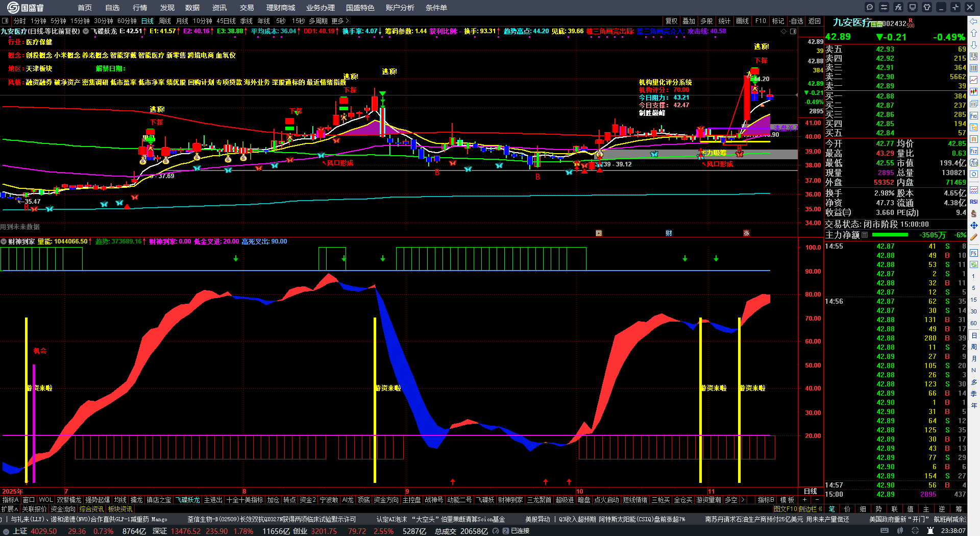Image resolution: width=980 pixels, height=536 pixels.
Task: Click the 财 marker on chart timeline
Action: 669,233
